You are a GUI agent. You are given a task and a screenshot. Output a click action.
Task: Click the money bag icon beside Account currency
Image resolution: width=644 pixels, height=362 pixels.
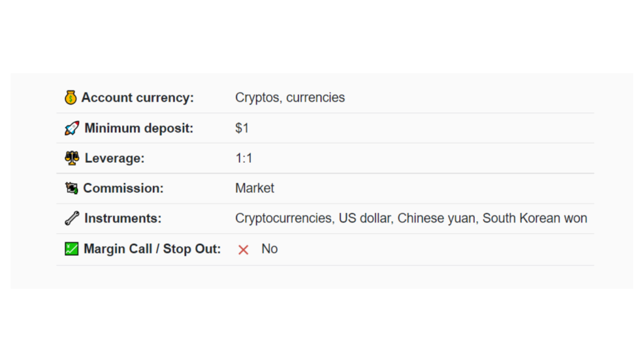[x=71, y=97]
